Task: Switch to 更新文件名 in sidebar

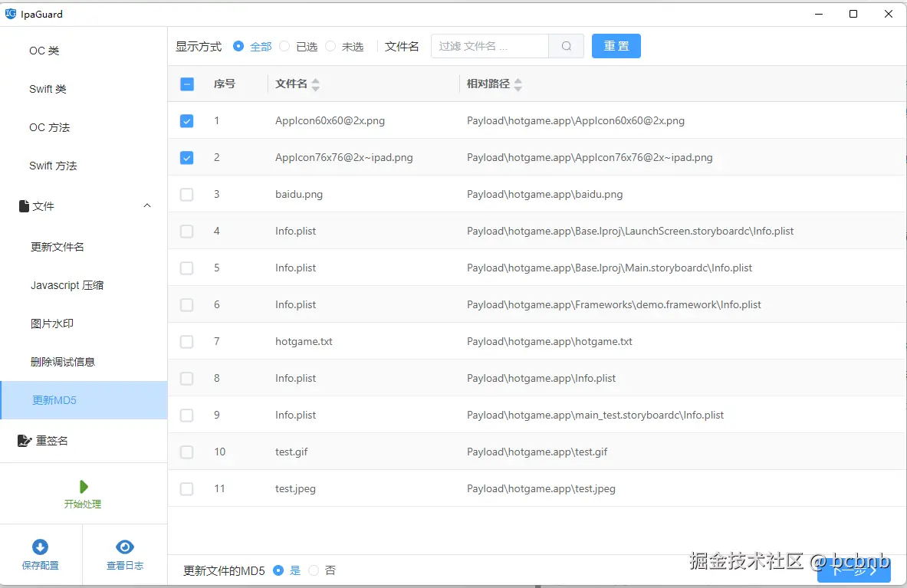Action: pos(58,246)
